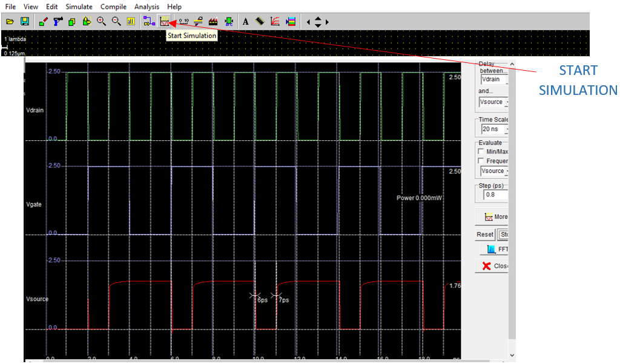Click the '1 lambda' scale label
620x364 pixels.
tap(15, 39)
